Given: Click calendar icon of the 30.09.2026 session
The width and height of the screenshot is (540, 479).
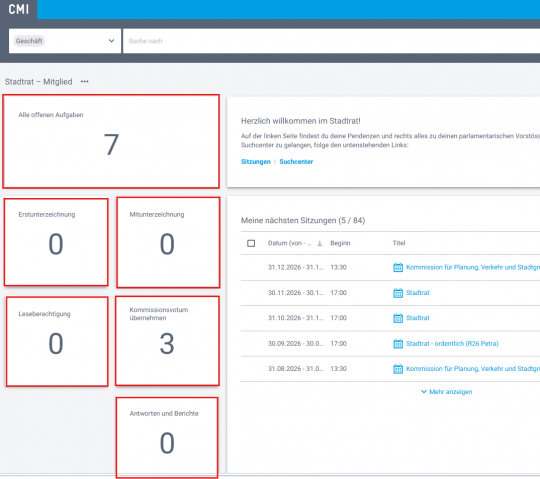Looking at the screenshot, I should (x=398, y=344).
